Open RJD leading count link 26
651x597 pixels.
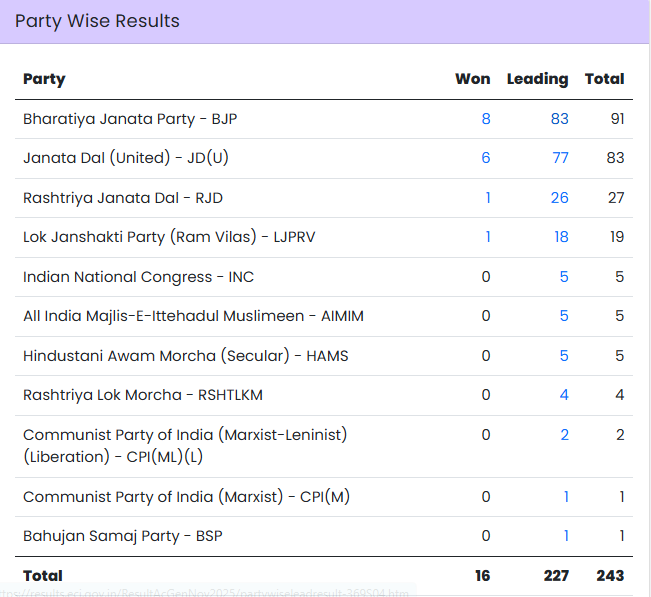(559, 198)
